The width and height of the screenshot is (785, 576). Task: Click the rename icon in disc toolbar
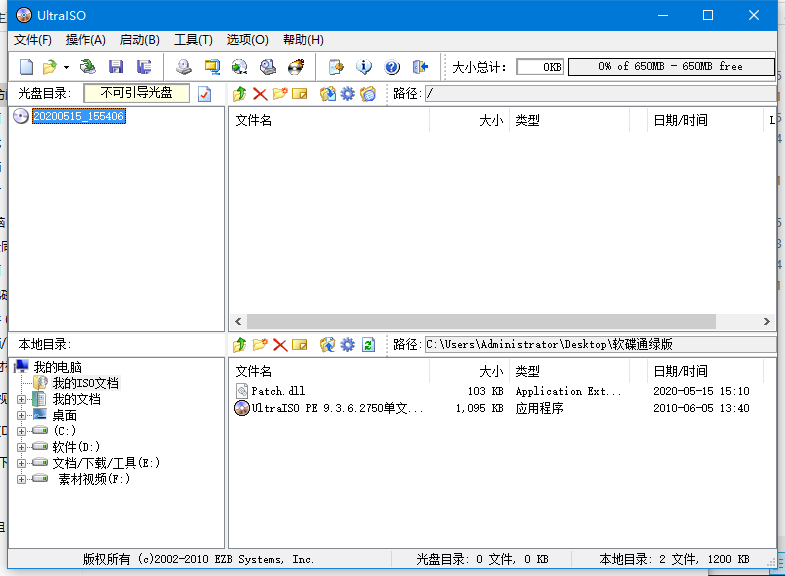pyautogui.click(x=299, y=94)
